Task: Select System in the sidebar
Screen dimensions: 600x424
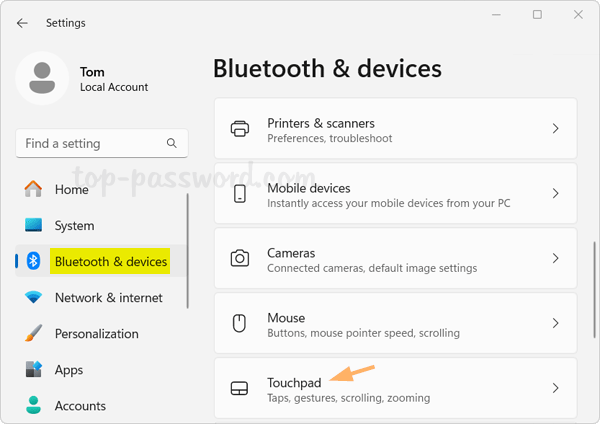Action: pyautogui.click(x=74, y=225)
